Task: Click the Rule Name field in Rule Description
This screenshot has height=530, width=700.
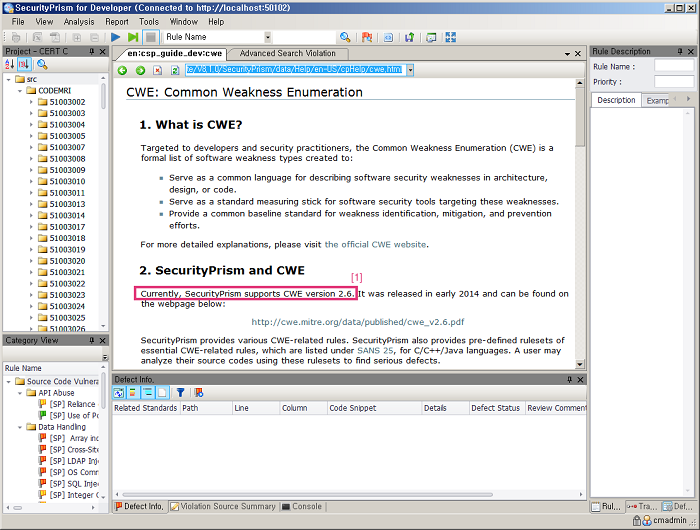Action: coord(674,66)
